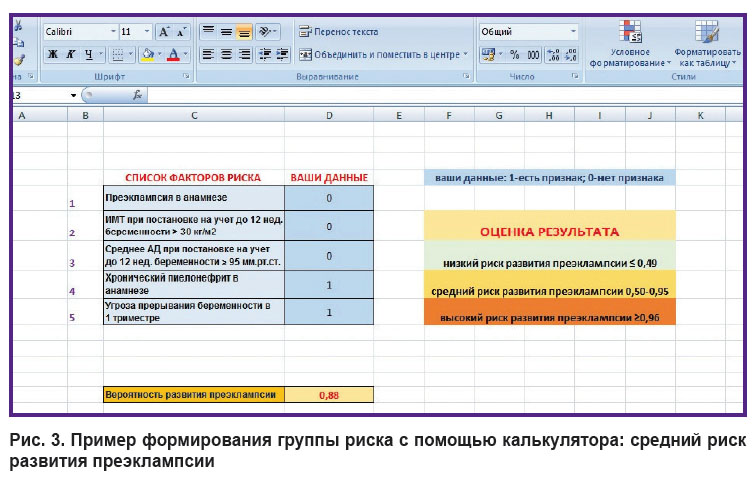Viewport: 756px width, 480px height.
Task: Center text horizontally
Action: [226, 54]
